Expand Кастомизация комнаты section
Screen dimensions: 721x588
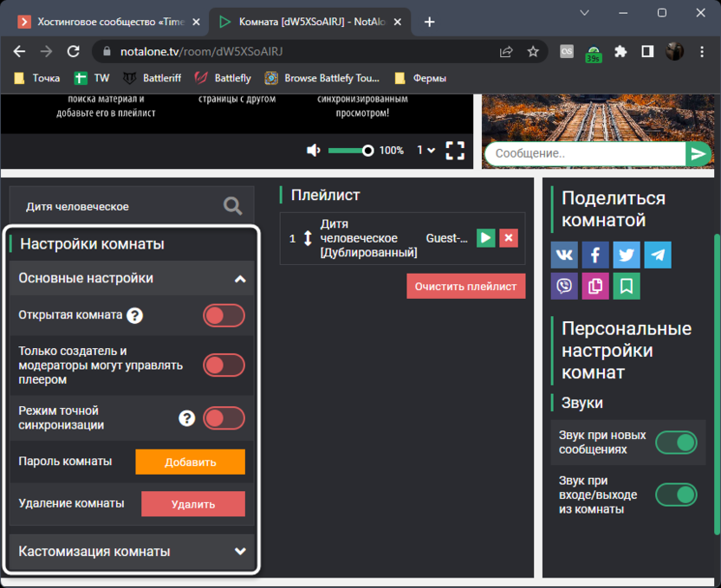[x=240, y=552]
